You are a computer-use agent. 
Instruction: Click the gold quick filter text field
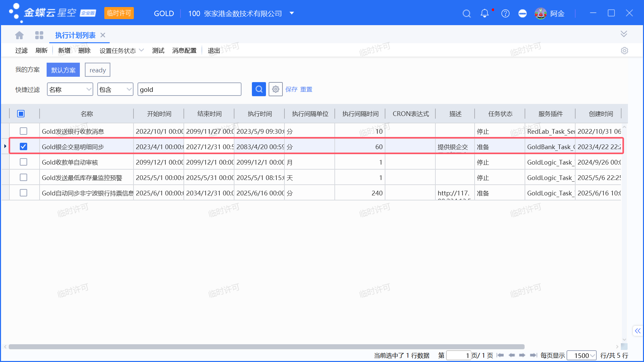coord(190,89)
